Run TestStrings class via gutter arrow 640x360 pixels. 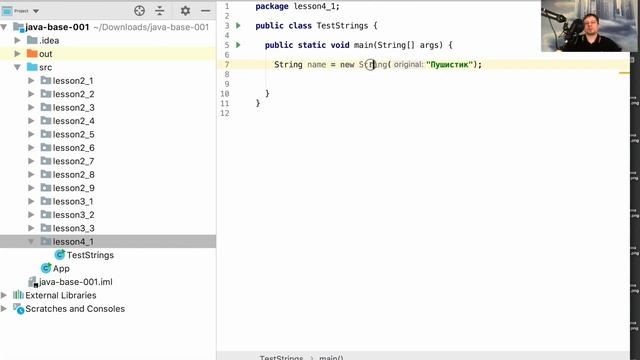coord(238,26)
